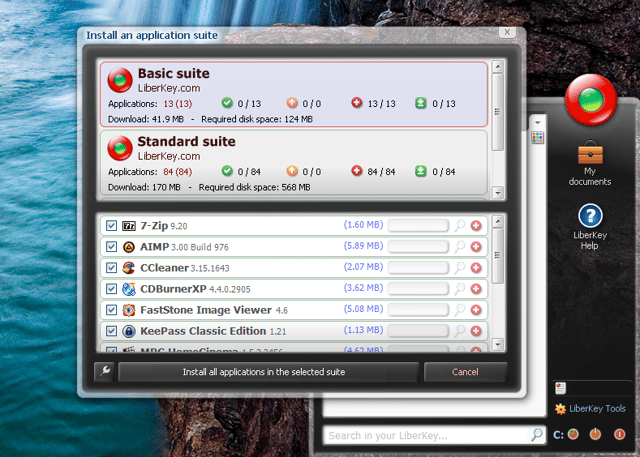The image size is (640, 457).
Task: Open the wrench options button
Action: pyautogui.click(x=104, y=372)
